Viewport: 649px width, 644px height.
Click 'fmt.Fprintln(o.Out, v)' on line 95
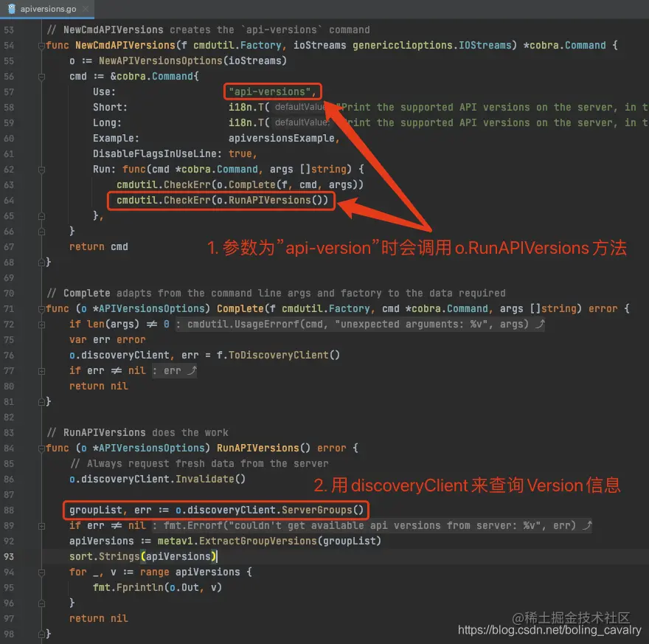[x=157, y=588]
